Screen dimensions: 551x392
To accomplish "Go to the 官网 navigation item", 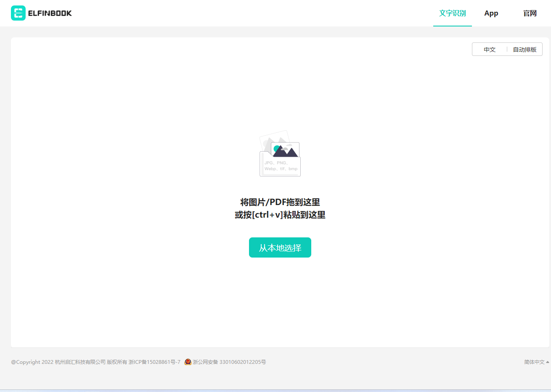I will pyautogui.click(x=530, y=13).
